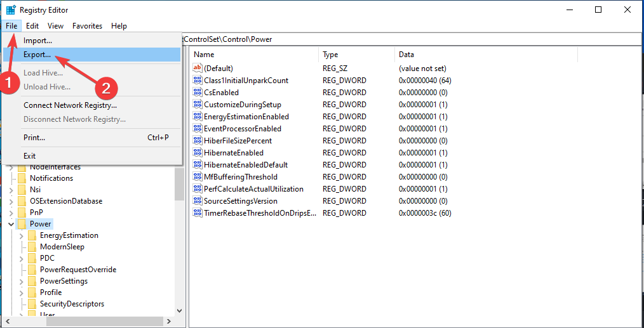The width and height of the screenshot is (644, 328).
Task: Select the CsEnabled value name
Action: coord(222,93)
